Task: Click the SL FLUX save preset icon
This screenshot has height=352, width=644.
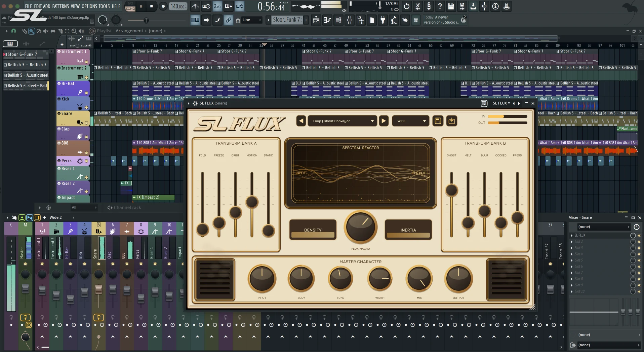Action: [438, 121]
